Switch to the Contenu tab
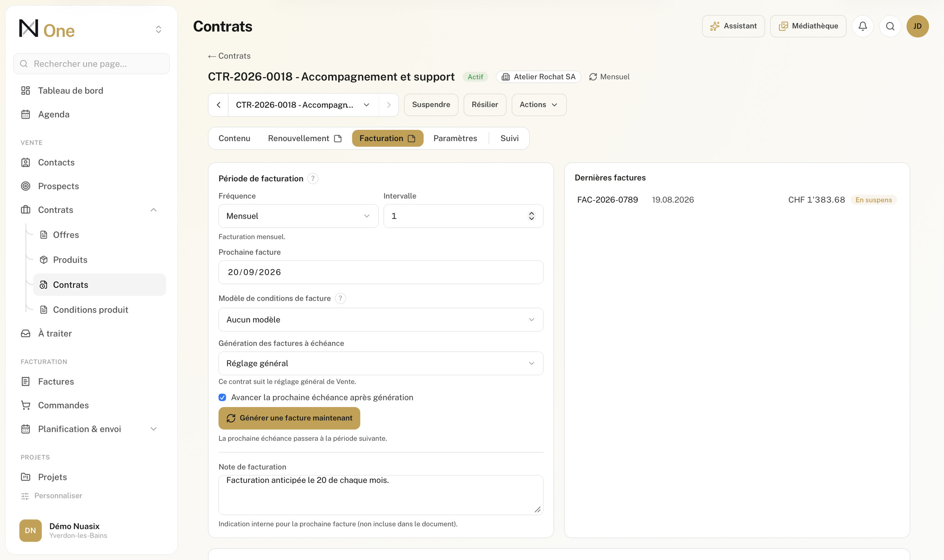The height and width of the screenshot is (560, 944). 234,138
